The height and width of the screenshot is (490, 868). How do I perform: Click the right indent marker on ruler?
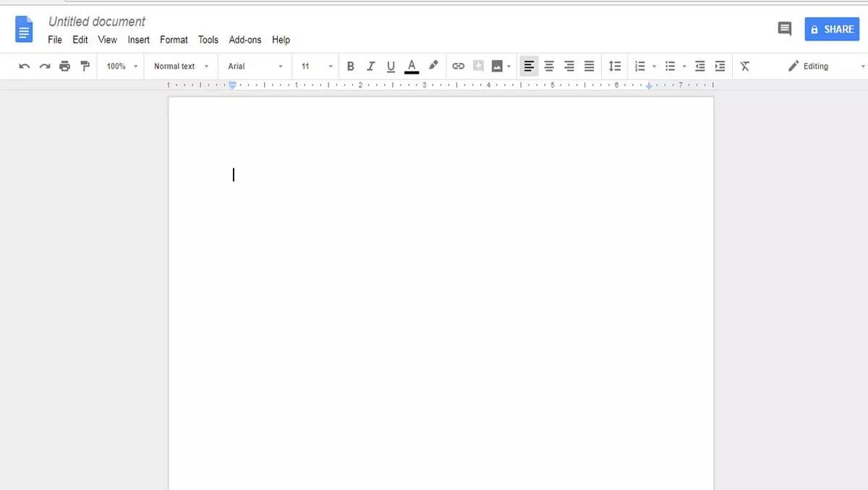pyautogui.click(x=649, y=86)
